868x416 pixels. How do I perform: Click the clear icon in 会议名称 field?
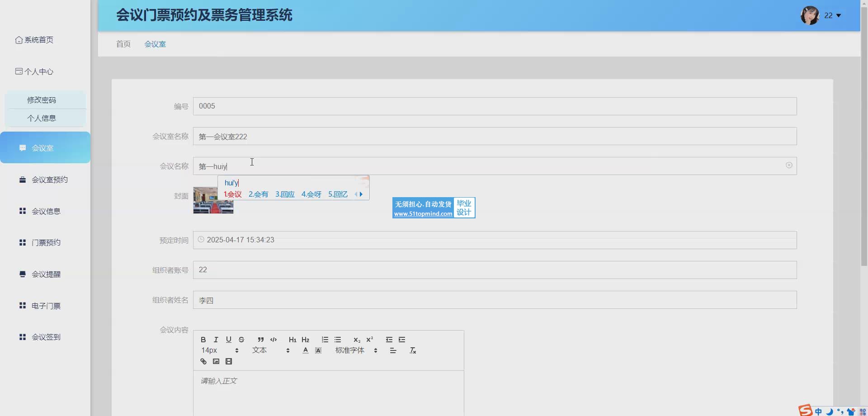(789, 165)
